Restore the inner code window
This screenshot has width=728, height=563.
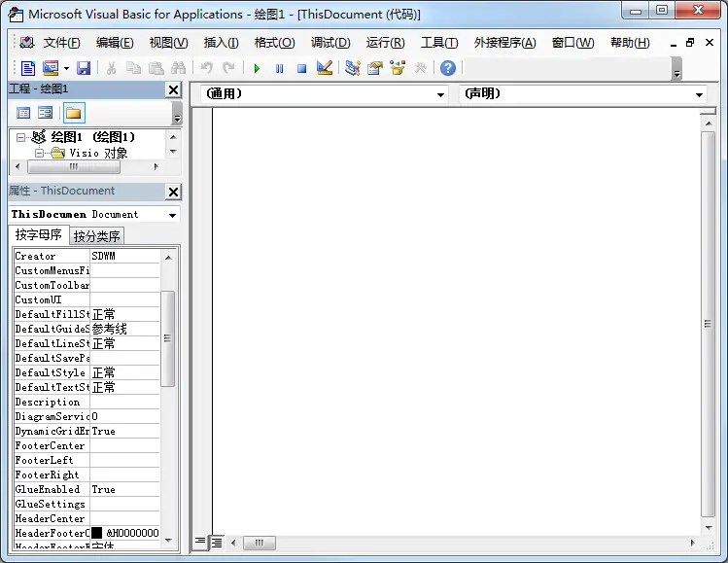(690, 43)
